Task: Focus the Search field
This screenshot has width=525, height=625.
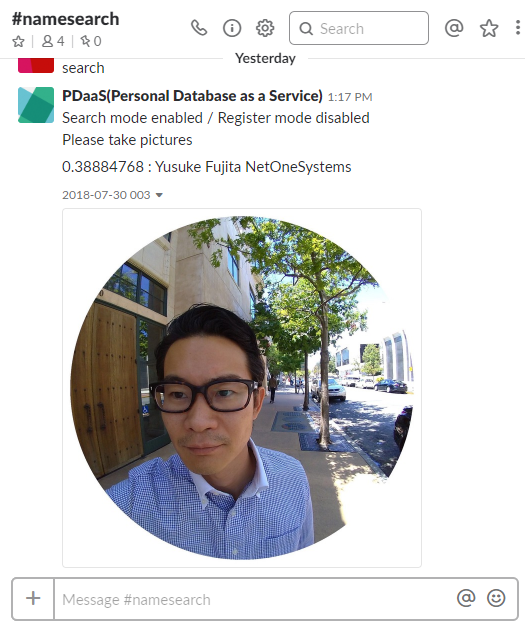Action: 359,28
